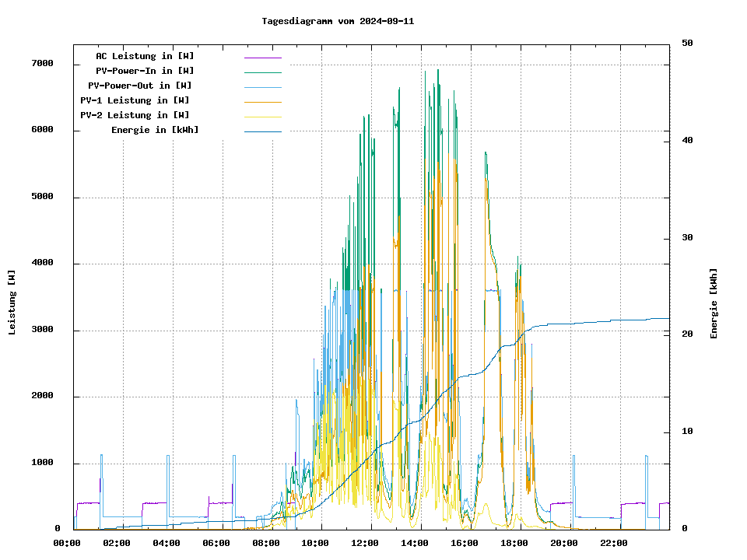
Task: Select the AC Leistung in [W] legend label
Action: tap(145, 56)
